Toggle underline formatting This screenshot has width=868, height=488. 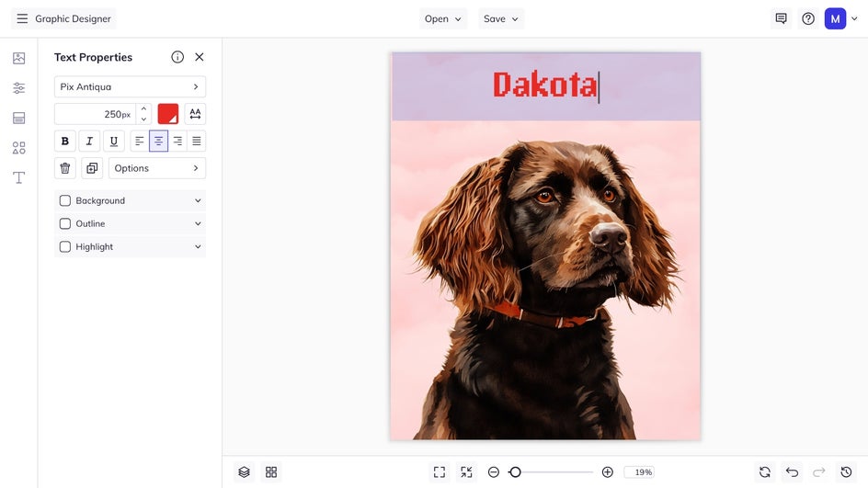(x=113, y=142)
